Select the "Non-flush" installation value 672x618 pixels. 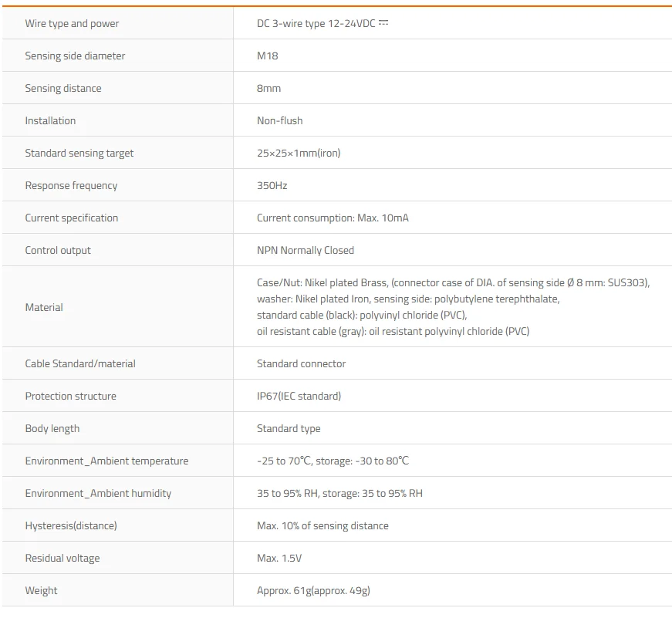click(279, 121)
